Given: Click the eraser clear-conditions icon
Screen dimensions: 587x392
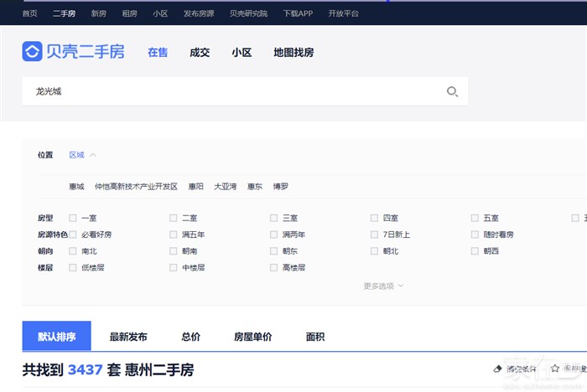Looking at the screenshot, I should point(498,369).
